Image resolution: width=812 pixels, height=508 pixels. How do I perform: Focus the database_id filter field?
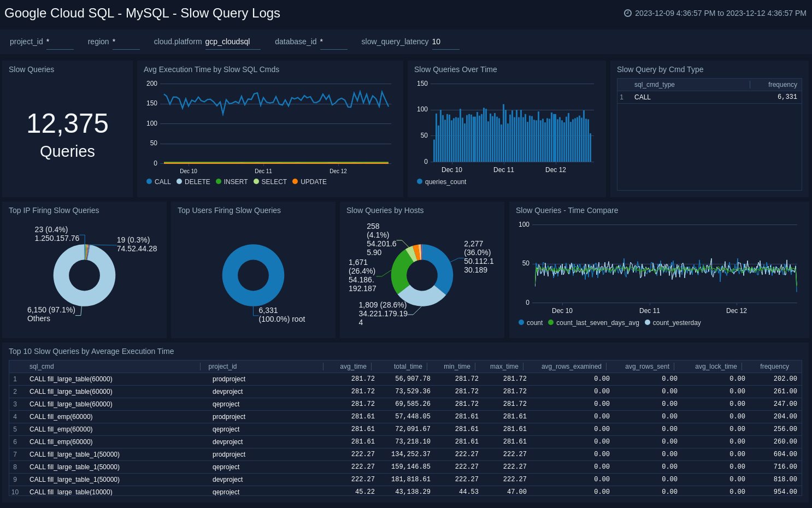click(334, 42)
